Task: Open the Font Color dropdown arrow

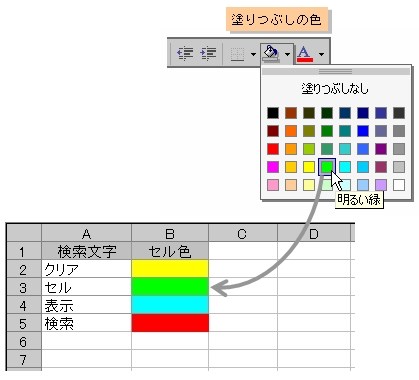Action: [321, 54]
